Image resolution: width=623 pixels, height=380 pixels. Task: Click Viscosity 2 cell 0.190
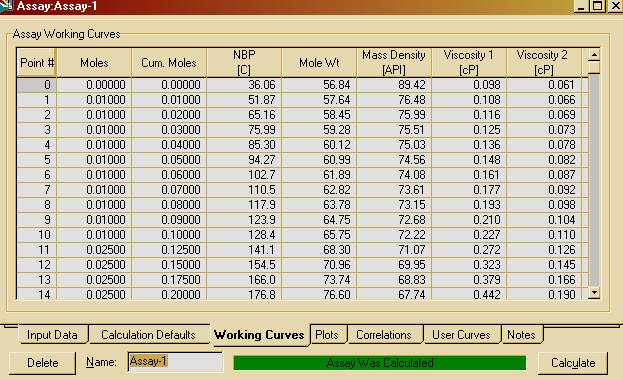[544, 294]
